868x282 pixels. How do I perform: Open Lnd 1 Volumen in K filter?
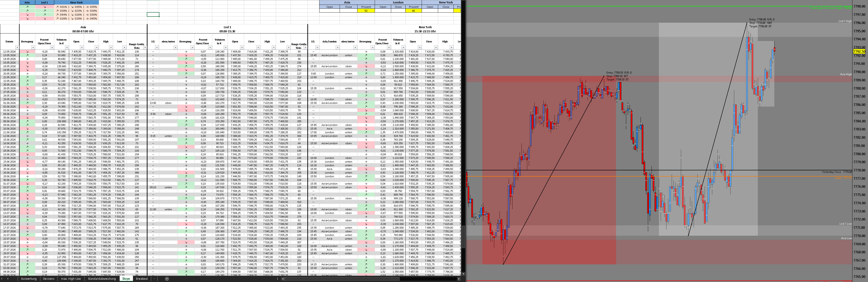click(x=226, y=47)
